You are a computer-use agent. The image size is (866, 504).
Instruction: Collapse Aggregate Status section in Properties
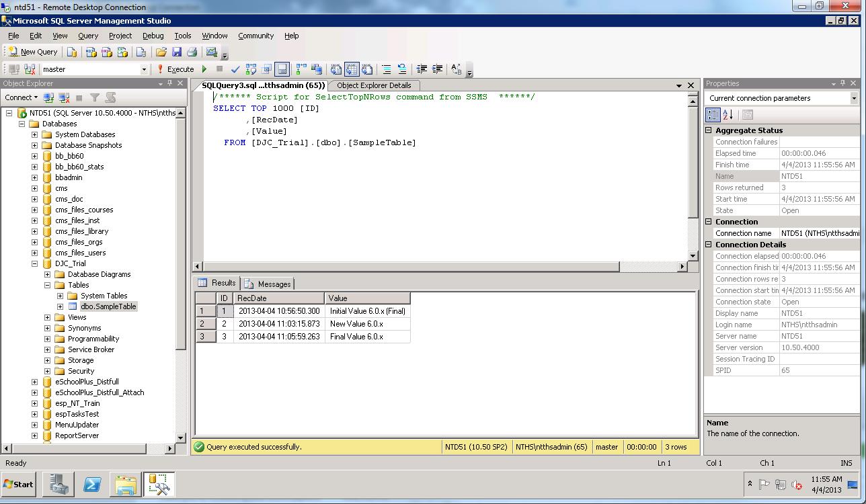709,130
